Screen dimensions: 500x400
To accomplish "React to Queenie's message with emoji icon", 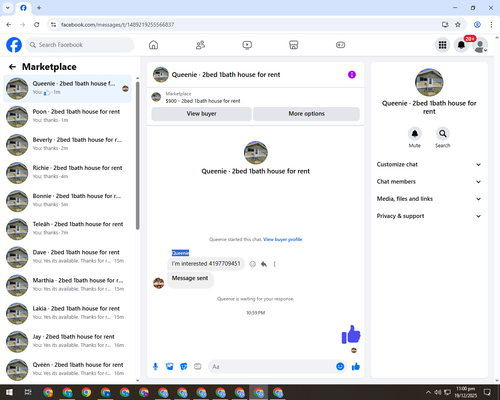I will point(253,264).
